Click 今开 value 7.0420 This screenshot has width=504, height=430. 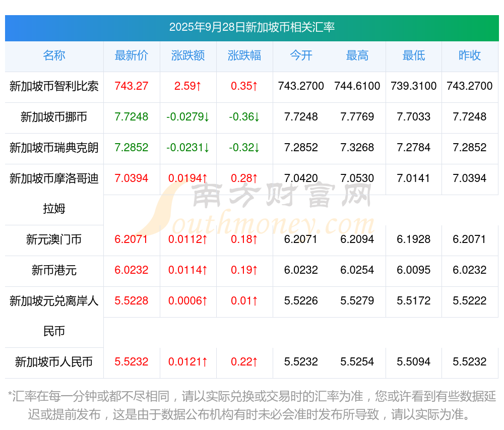301,178
